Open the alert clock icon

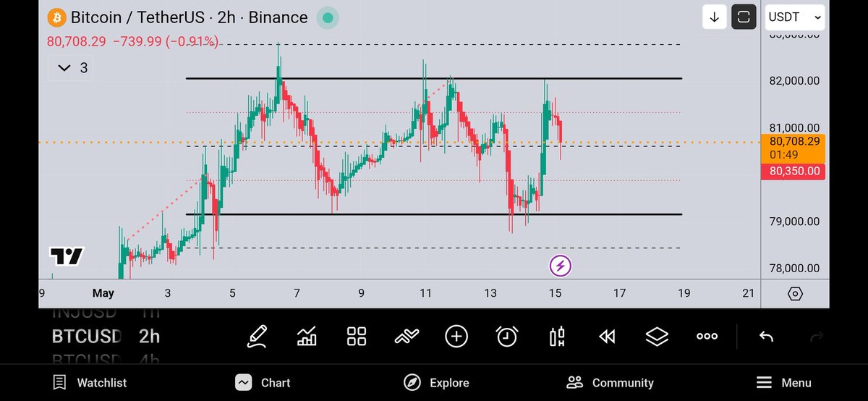coord(507,336)
